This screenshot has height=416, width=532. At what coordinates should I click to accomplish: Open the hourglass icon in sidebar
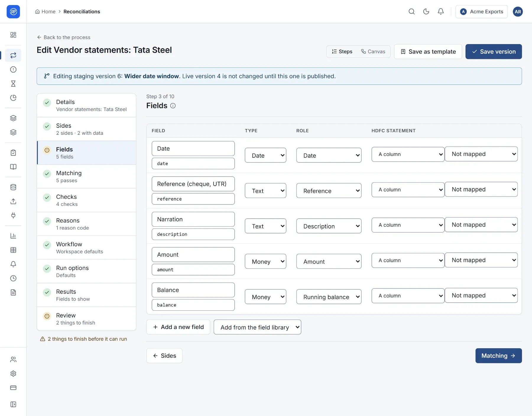pyautogui.click(x=13, y=84)
